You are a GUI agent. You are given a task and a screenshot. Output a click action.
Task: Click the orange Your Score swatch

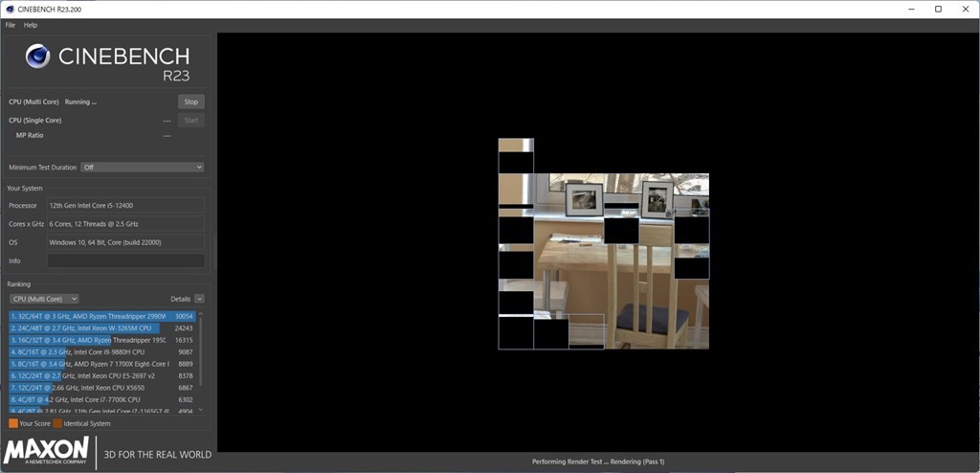pyautogui.click(x=13, y=423)
